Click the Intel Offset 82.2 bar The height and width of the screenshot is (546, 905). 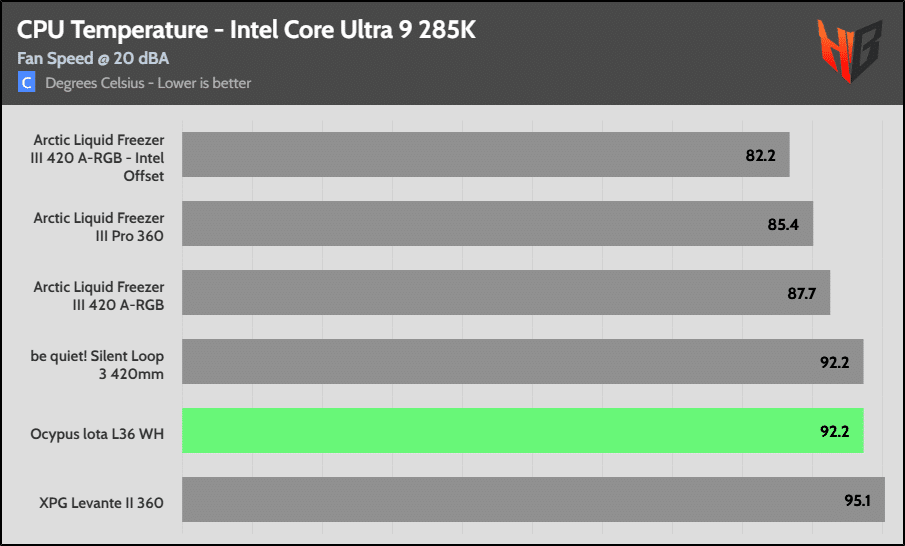[x=486, y=154]
